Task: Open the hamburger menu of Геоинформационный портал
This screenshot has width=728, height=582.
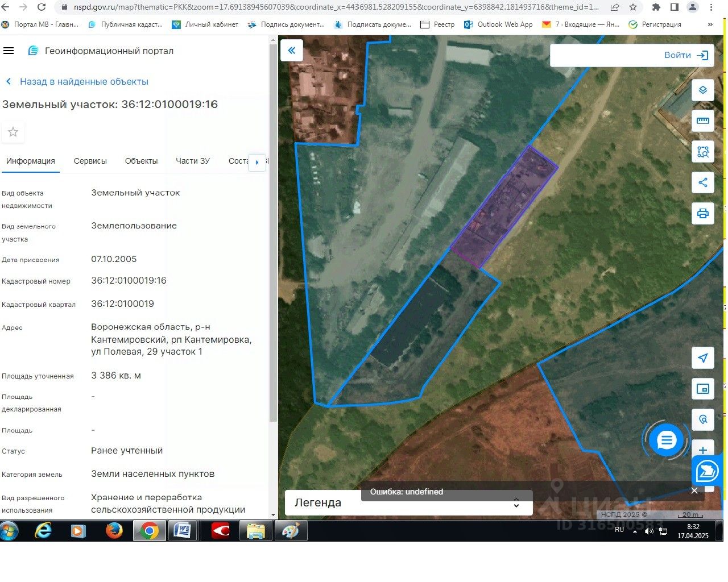Action: point(9,51)
